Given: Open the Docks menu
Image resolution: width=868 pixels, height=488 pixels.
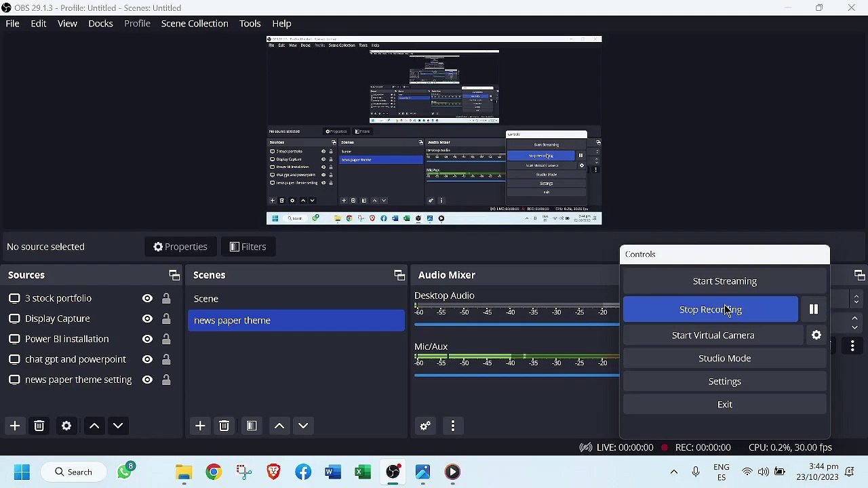Looking at the screenshot, I should coord(100,23).
